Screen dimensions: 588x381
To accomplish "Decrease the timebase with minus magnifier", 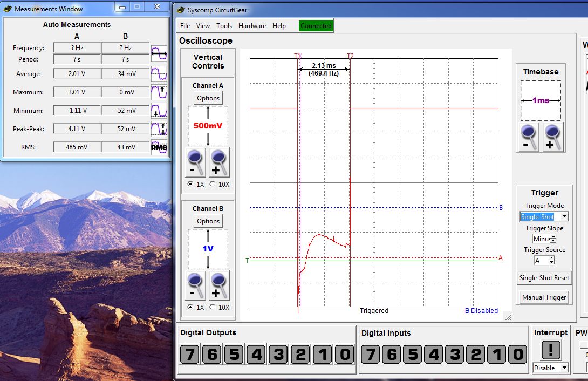I will [529, 138].
